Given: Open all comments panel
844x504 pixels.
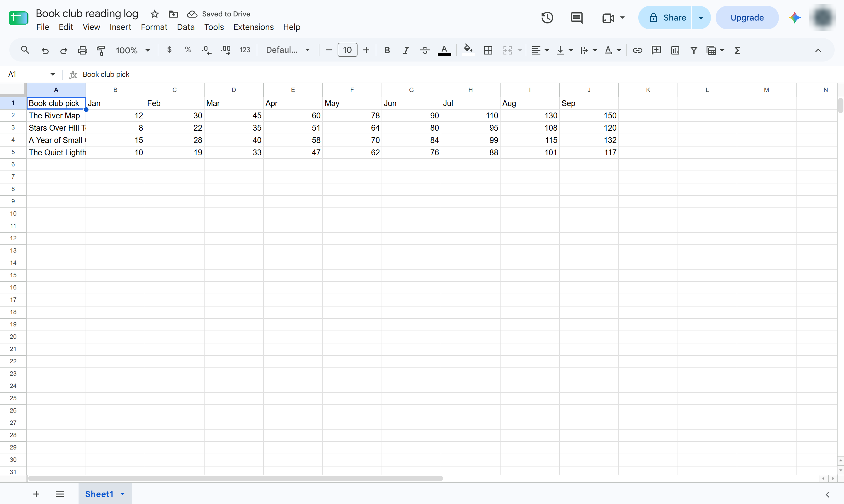Looking at the screenshot, I should point(577,18).
